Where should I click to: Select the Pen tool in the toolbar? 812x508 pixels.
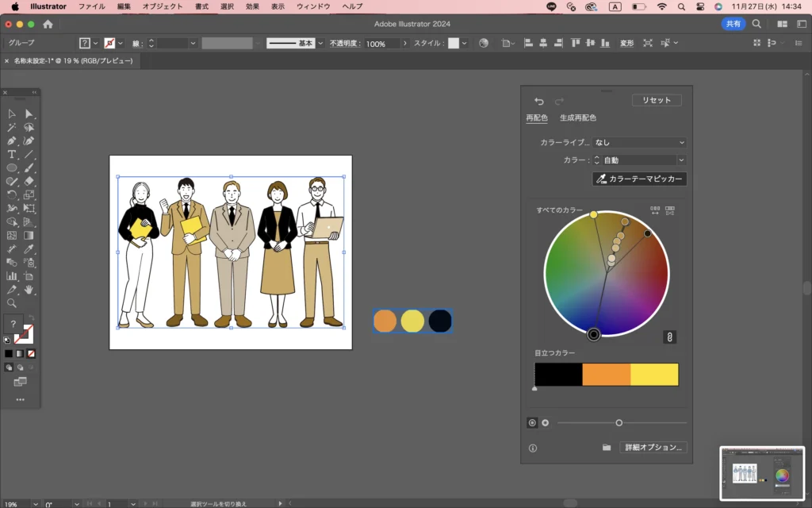12,140
